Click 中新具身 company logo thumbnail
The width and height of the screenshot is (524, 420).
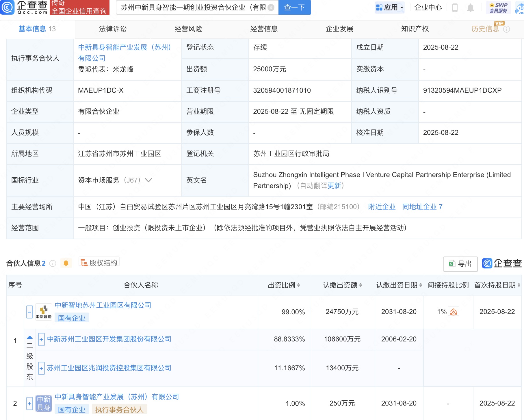pos(44,404)
